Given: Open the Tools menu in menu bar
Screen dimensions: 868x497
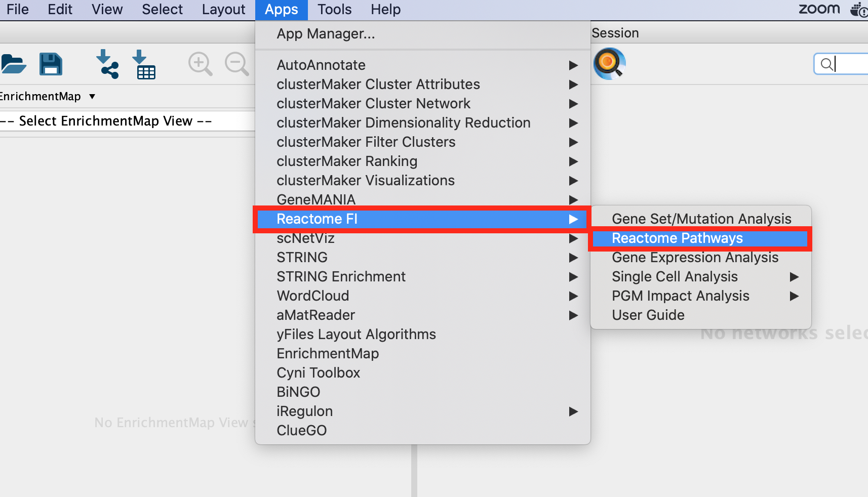Looking at the screenshot, I should click(334, 10).
